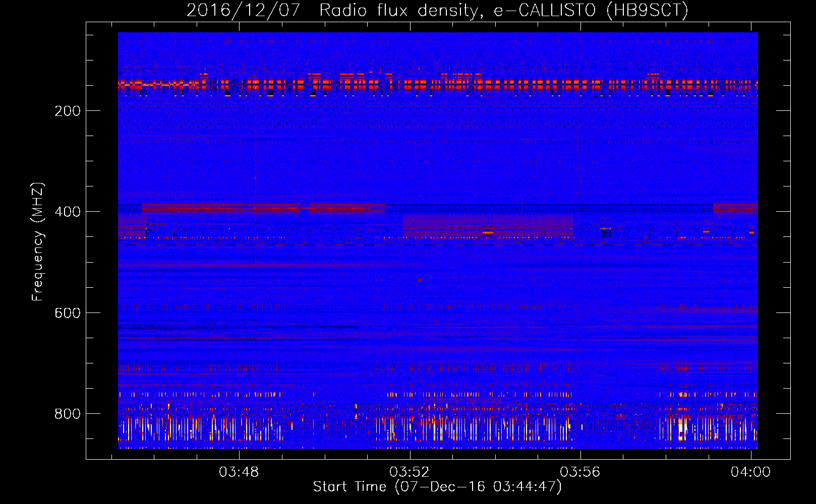Viewport: 816px width, 504px height.
Task: Click the 800 frequency tick label
Action: 67,414
